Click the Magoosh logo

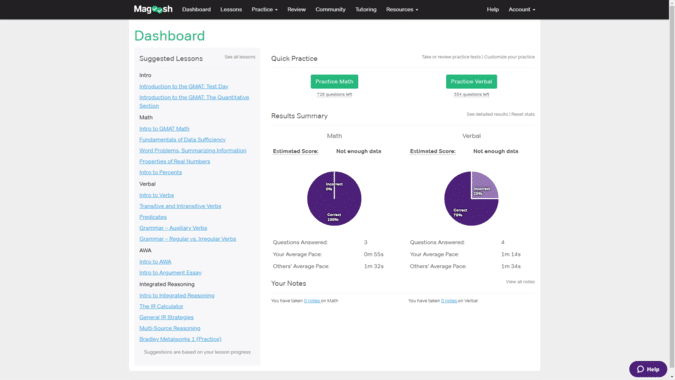[x=153, y=9]
